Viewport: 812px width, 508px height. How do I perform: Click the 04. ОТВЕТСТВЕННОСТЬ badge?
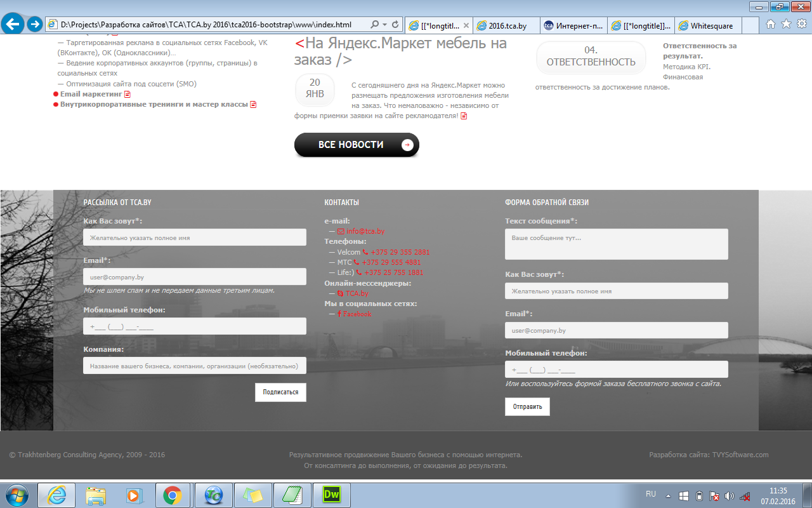pyautogui.click(x=591, y=57)
